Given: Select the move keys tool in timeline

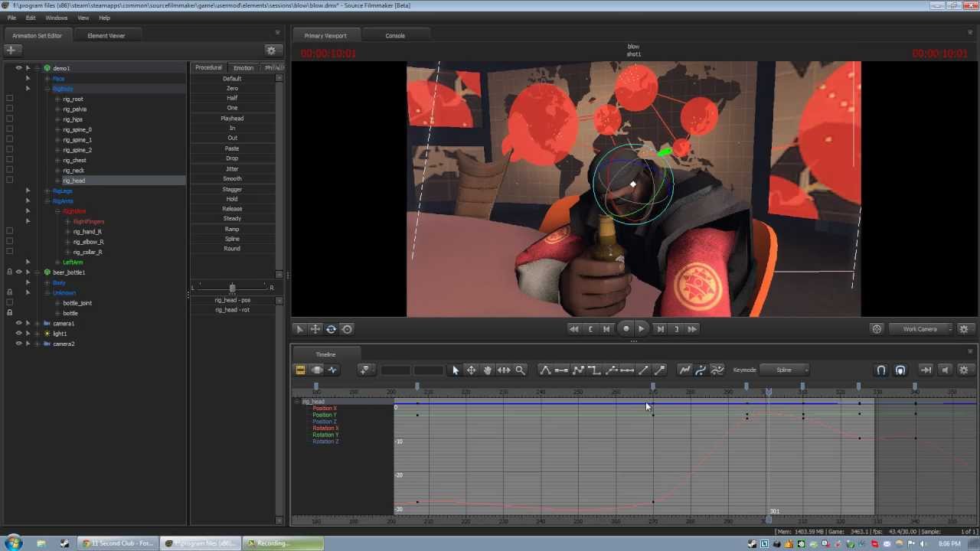Looking at the screenshot, I should [x=472, y=370].
